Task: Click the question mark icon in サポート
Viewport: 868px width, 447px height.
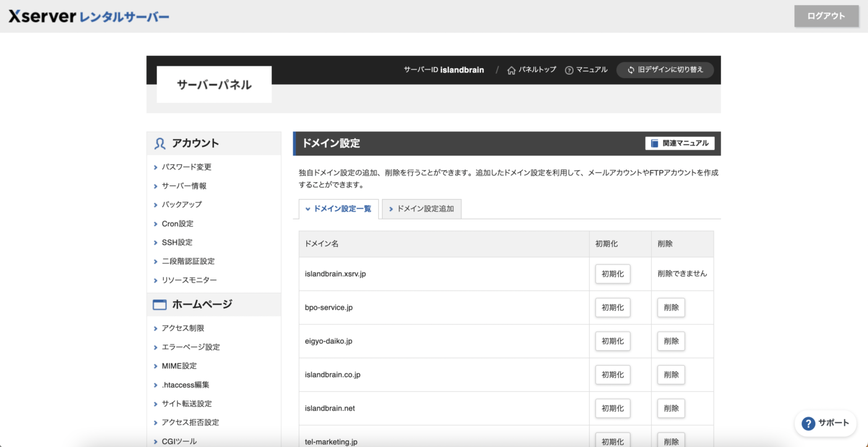Action: pos(808,423)
